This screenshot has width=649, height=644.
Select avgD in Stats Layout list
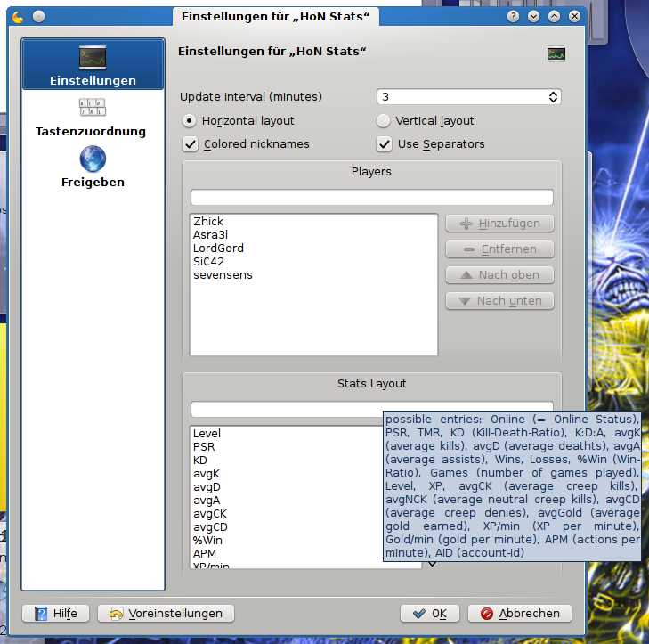(287, 487)
